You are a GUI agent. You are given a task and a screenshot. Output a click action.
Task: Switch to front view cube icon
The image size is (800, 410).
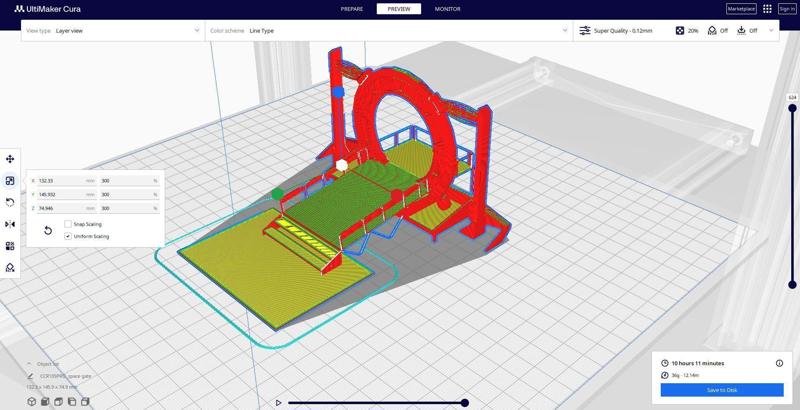[x=45, y=402]
